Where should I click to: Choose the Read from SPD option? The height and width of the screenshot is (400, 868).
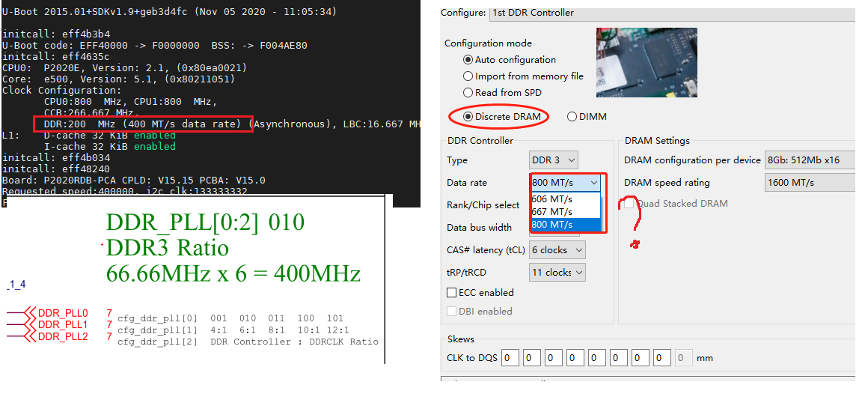468,93
